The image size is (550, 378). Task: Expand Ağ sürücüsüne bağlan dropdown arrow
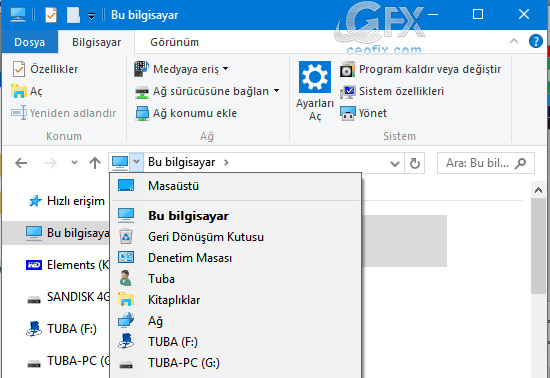[277, 91]
